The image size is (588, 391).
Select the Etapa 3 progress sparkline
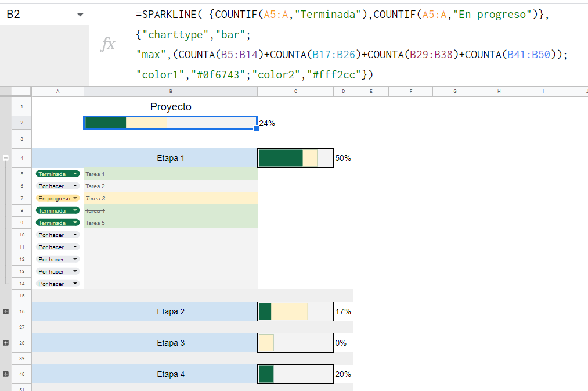click(295, 343)
